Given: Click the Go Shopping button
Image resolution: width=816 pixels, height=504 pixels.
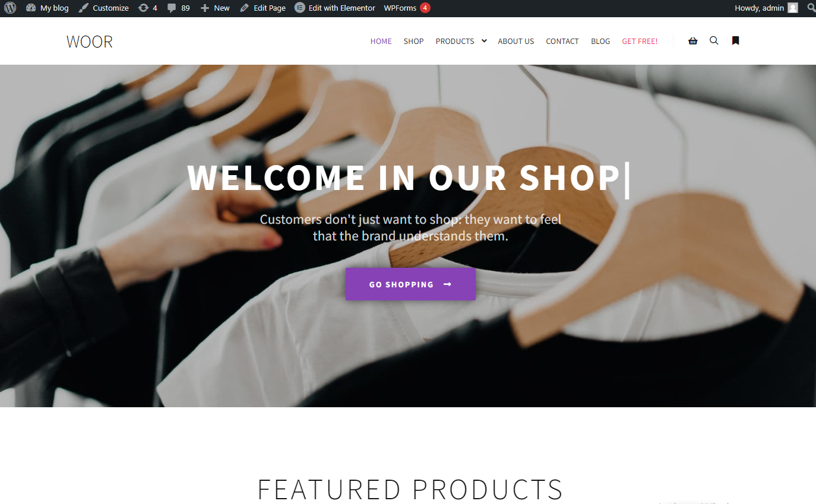Looking at the screenshot, I should (410, 284).
